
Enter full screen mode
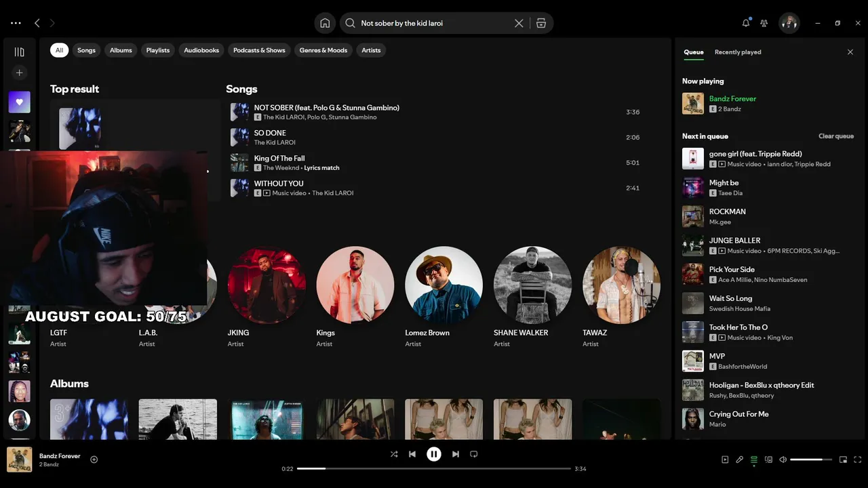(858, 460)
